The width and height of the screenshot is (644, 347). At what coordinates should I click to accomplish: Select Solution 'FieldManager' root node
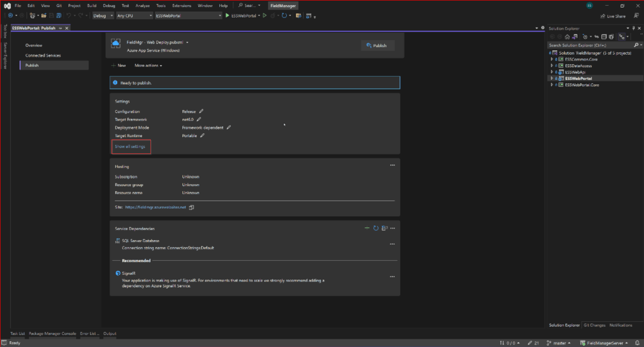coord(594,53)
